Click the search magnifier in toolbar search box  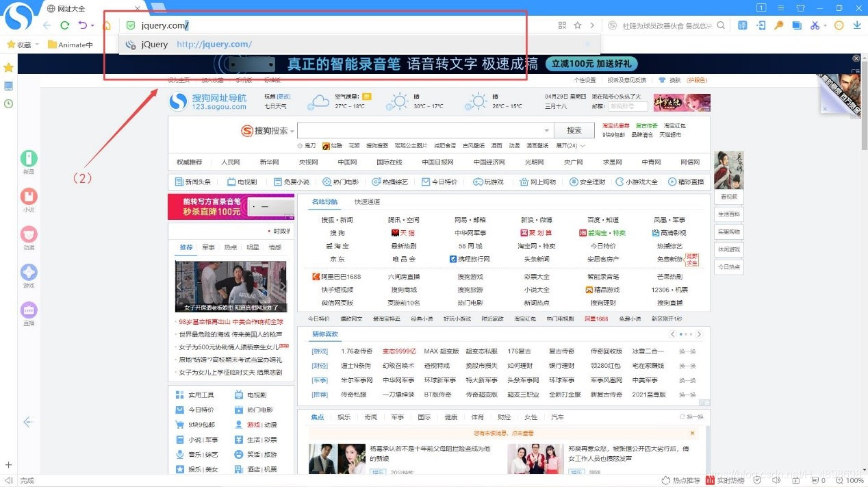(721, 25)
